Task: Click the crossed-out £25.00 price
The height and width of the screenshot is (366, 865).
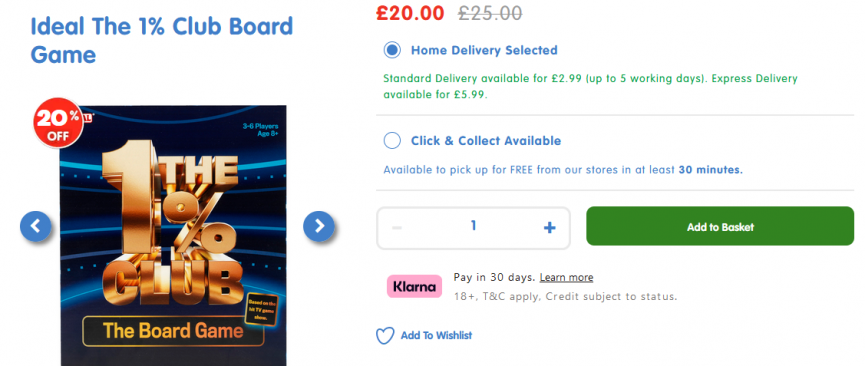Action: pyautogui.click(x=490, y=13)
